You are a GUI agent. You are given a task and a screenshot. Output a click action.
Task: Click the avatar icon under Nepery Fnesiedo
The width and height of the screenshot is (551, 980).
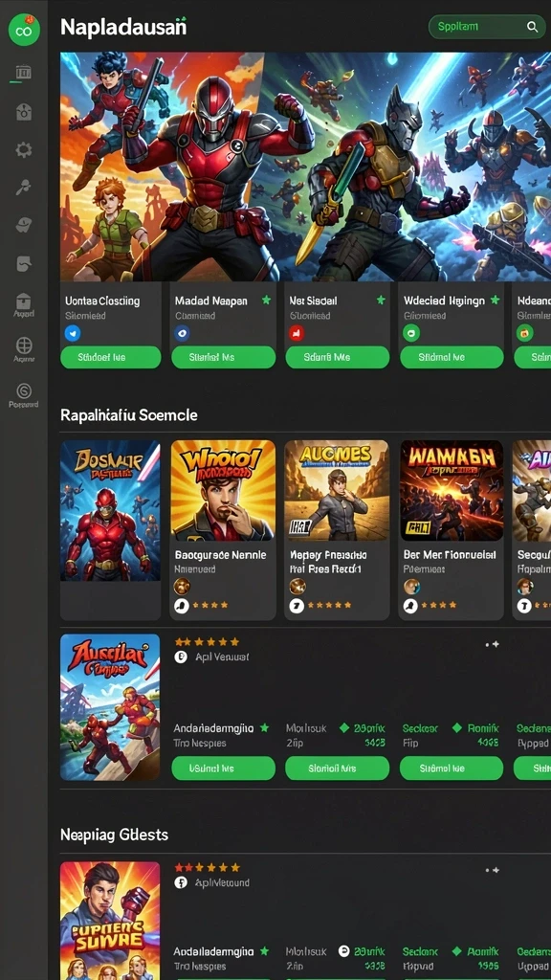pyautogui.click(x=298, y=587)
